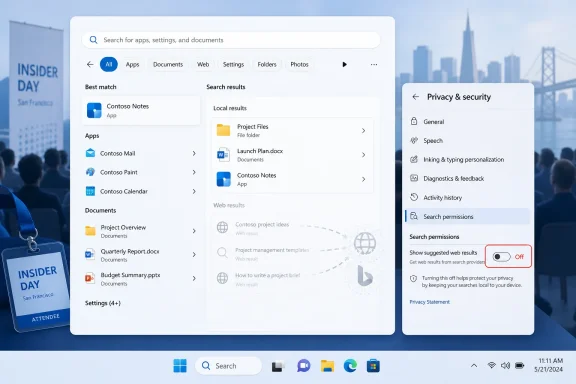Open Settings (4+) results group
The image size is (576, 384).
click(x=102, y=303)
